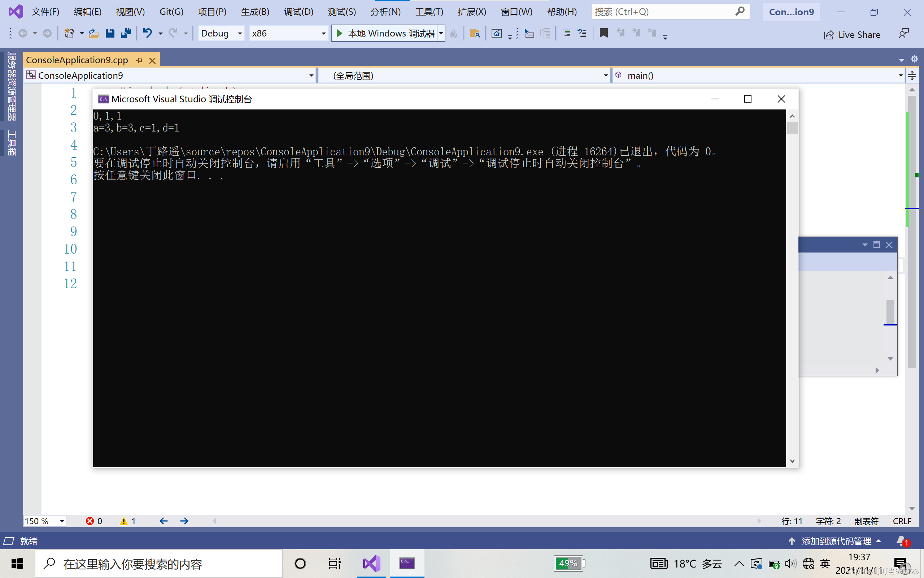Click the CRLF line ending indicator
924x578 pixels.
tap(902, 521)
